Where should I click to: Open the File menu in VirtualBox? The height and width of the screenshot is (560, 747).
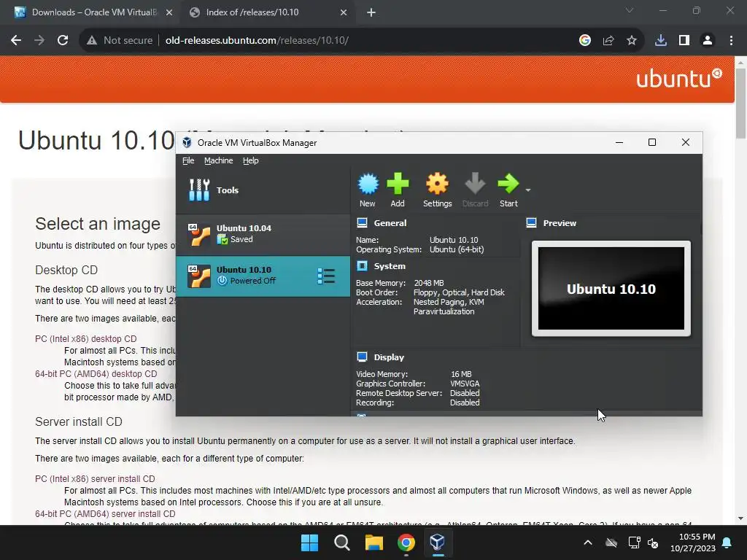click(x=188, y=160)
